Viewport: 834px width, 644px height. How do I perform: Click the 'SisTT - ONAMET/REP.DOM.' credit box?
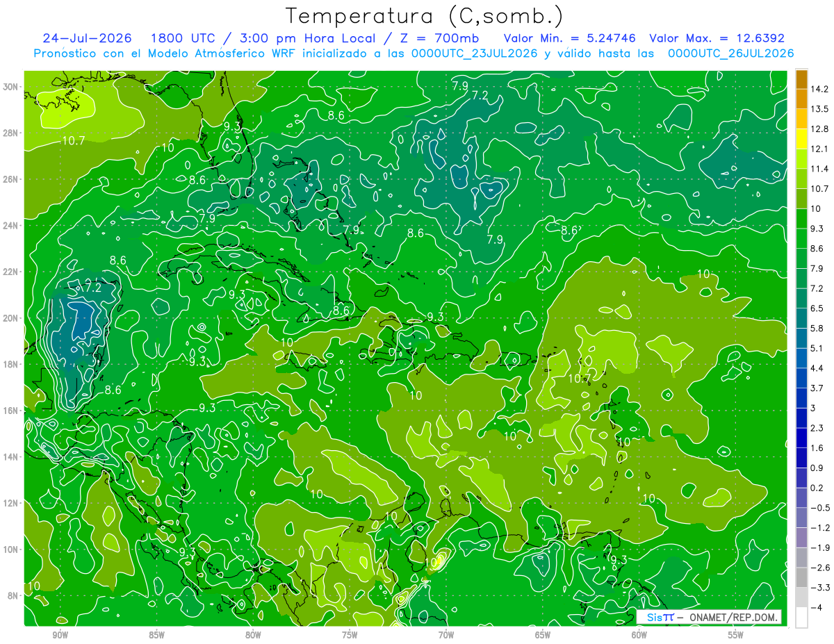point(709,617)
